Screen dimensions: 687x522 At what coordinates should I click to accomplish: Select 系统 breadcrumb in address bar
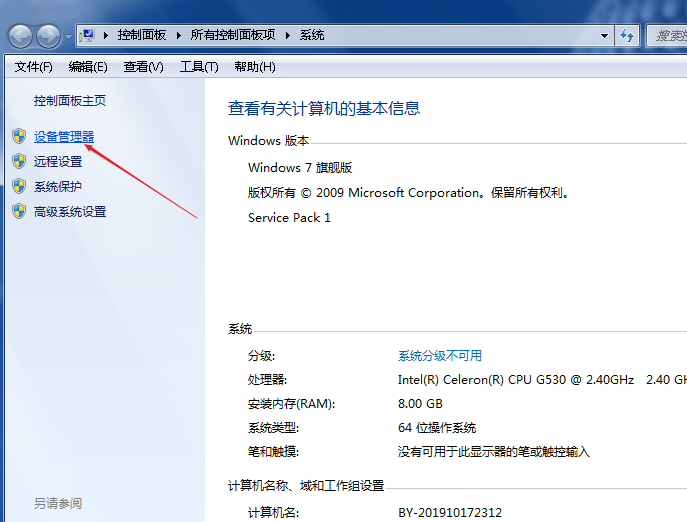(x=312, y=35)
